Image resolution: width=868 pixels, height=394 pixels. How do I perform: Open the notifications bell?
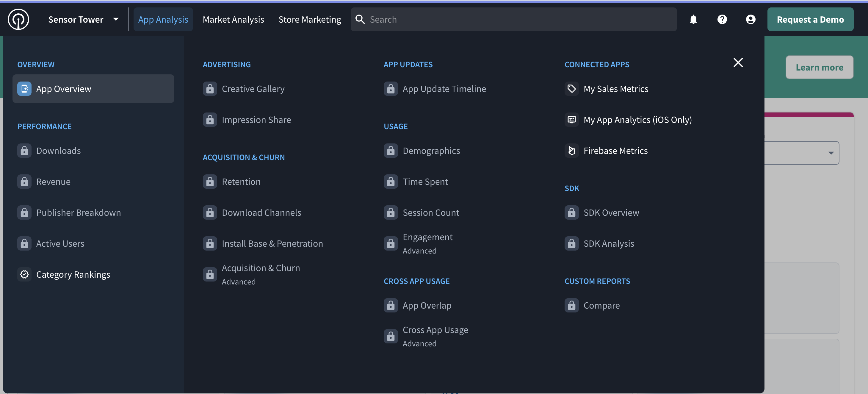coord(693,20)
